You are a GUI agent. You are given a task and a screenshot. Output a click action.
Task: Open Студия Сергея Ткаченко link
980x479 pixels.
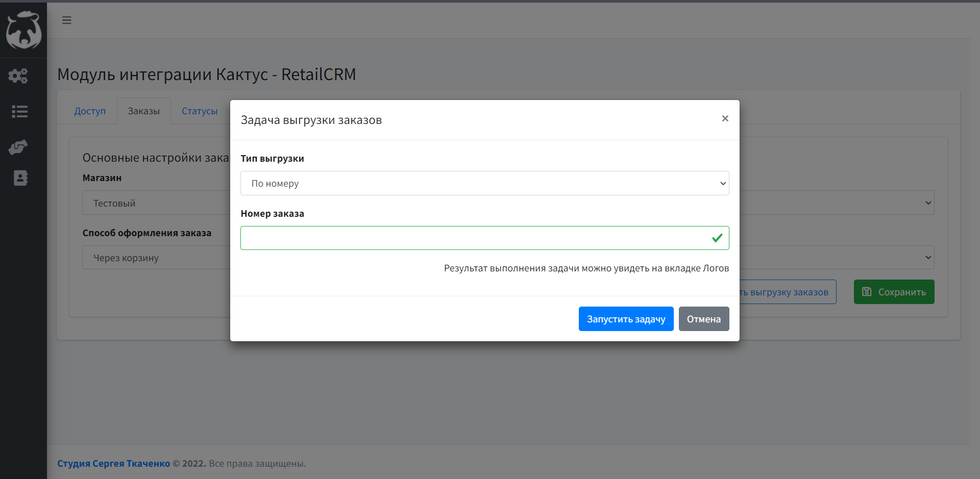pyautogui.click(x=113, y=463)
